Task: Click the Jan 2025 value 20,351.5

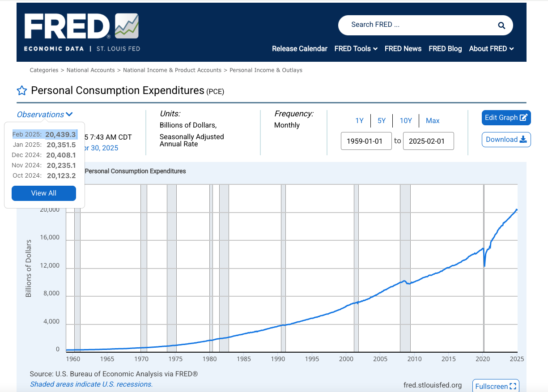Action: 61,145
